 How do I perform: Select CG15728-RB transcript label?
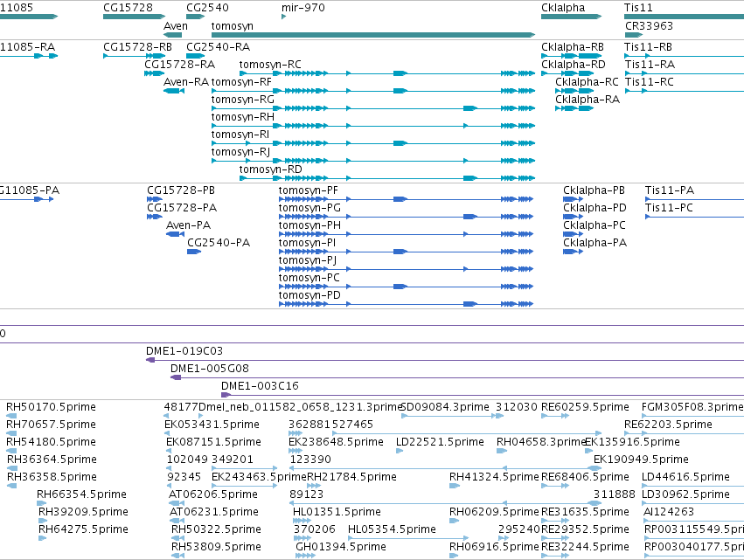click(137, 47)
